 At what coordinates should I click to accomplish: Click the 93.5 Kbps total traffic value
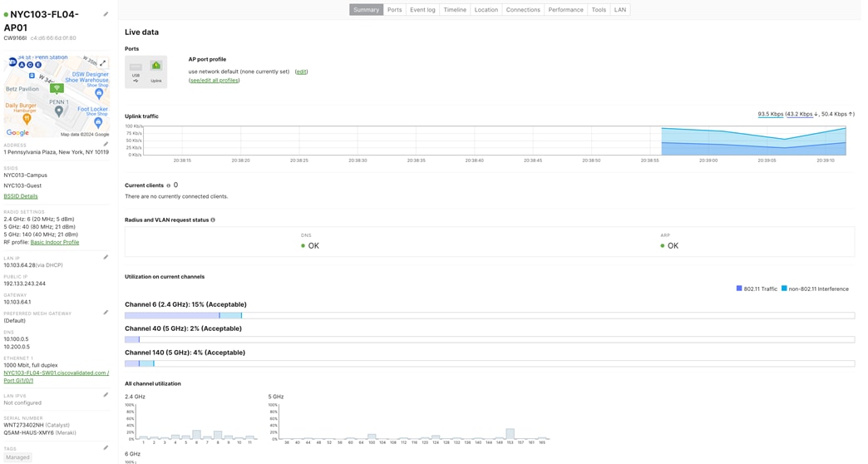(771, 114)
